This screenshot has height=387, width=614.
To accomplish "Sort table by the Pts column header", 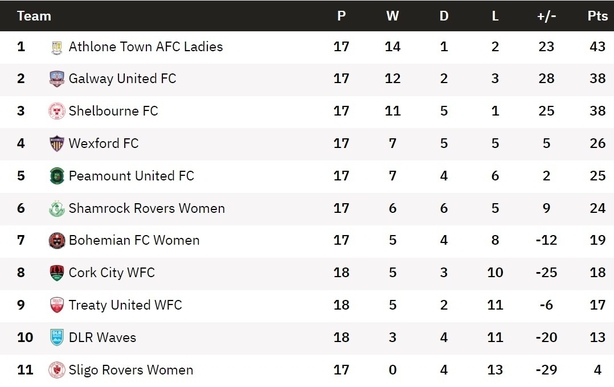I will pyautogui.click(x=598, y=16).
